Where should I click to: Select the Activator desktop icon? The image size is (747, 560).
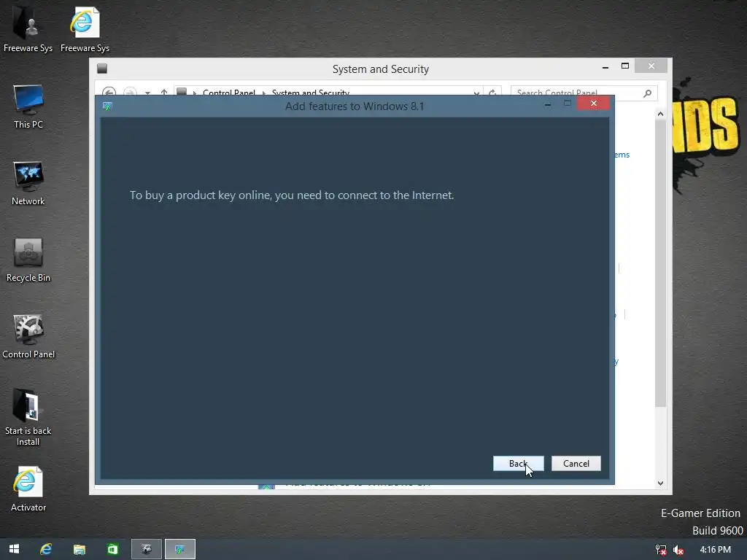(28, 489)
